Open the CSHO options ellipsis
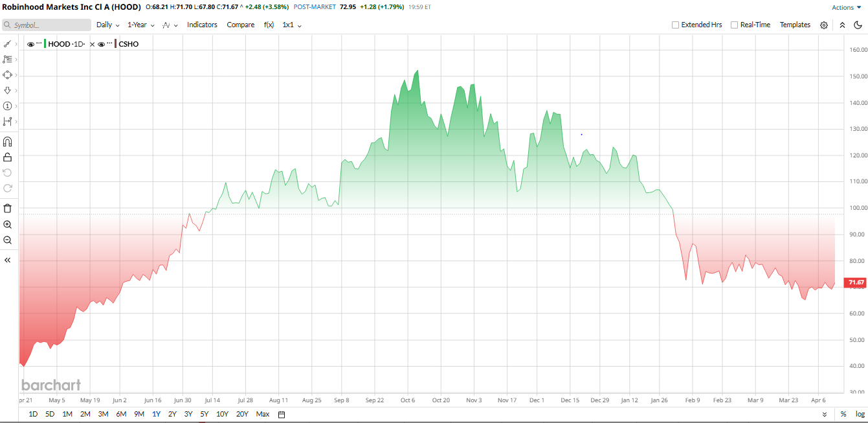Screen dimensions: 868x423 [x=109, y=44]
